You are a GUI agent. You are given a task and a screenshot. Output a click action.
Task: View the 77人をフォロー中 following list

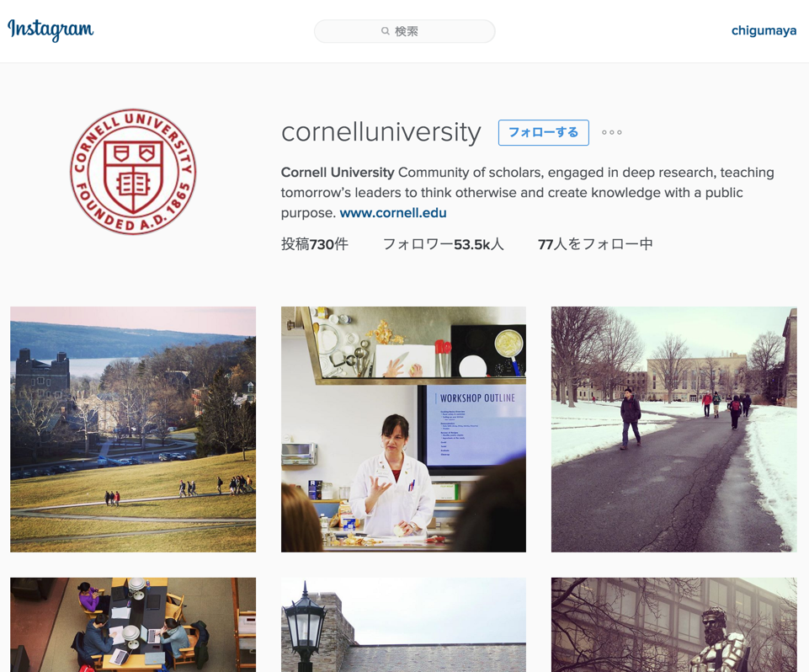click(x=595, y=244)
